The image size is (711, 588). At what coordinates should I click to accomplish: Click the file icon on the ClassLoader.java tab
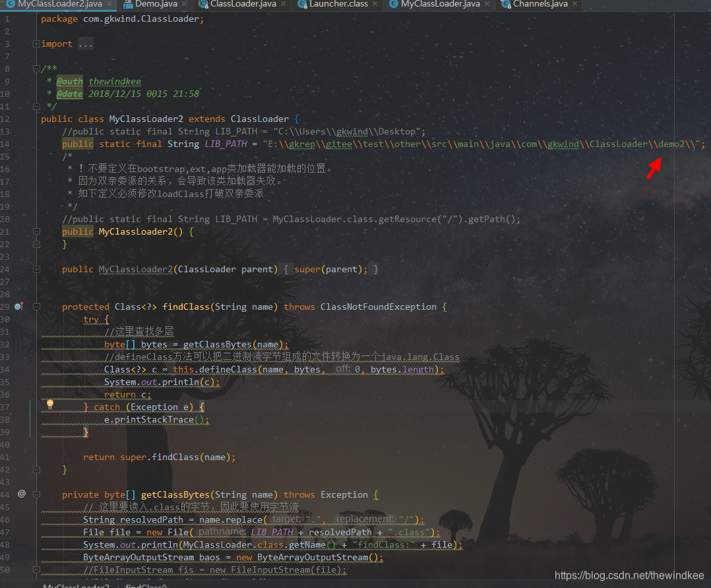click(x=204, y=4)
